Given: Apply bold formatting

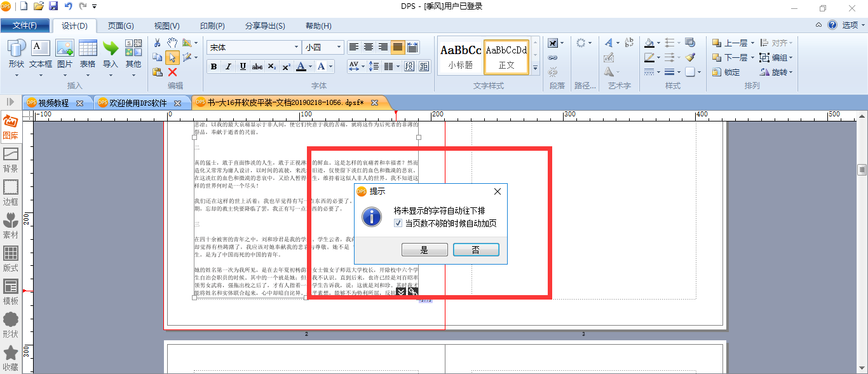Looking at the screenshot, I should [214, 67].
